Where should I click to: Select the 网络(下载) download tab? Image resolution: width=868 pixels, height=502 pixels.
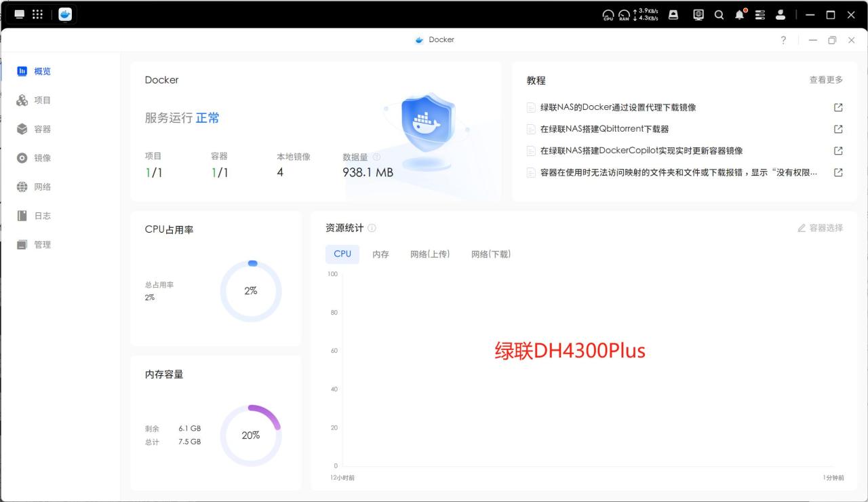point(491,254)
